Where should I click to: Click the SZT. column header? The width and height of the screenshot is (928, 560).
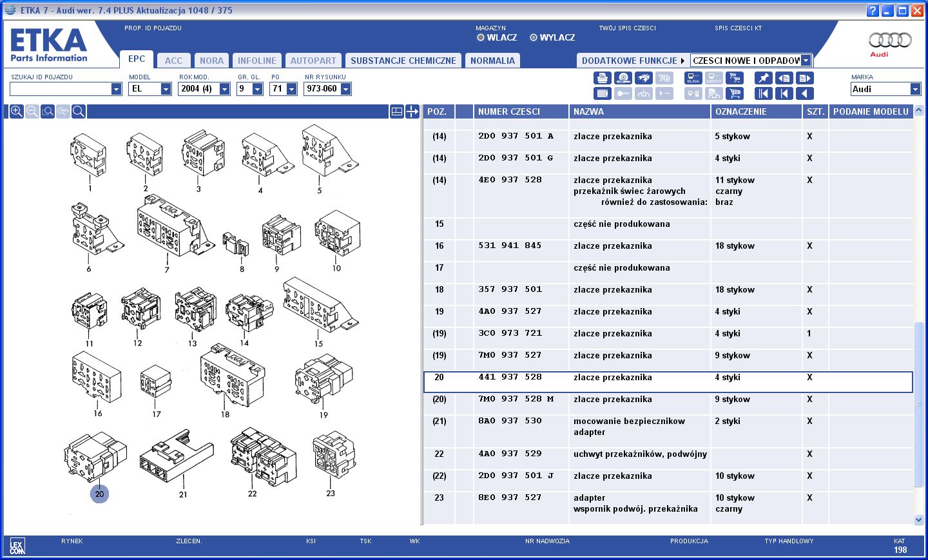pyautogui.click(x=815, y=111)
